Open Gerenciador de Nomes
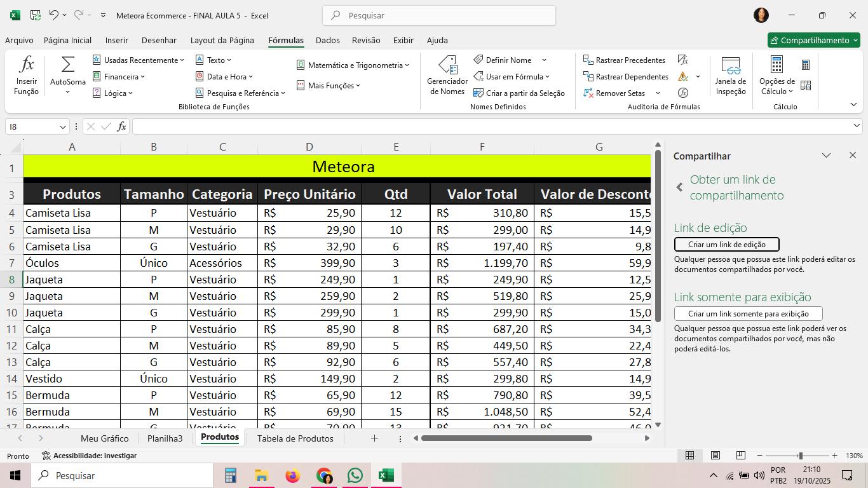Image resolution: width=868 pixels, height=488 pixels. (x=447, y=66)
